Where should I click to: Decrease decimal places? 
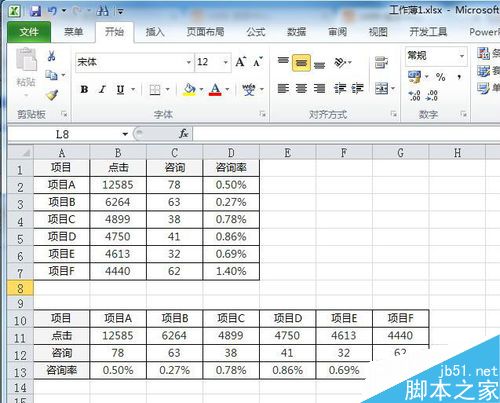[x=432, y=96]
